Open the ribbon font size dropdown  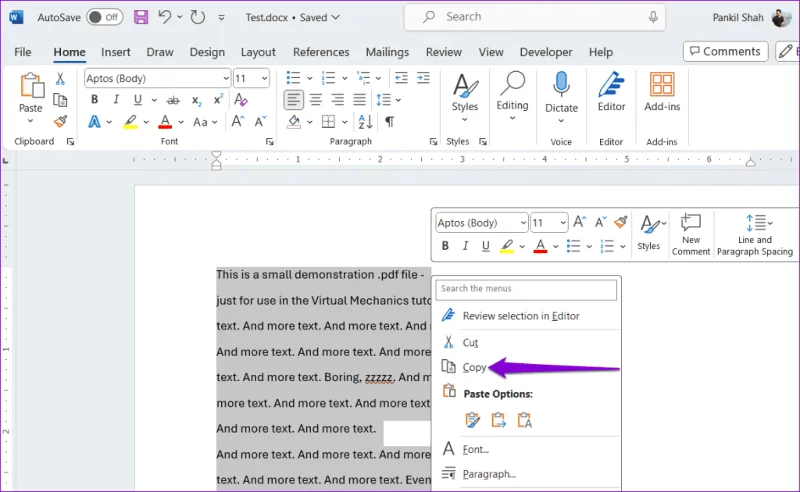[x=264, y=79]
